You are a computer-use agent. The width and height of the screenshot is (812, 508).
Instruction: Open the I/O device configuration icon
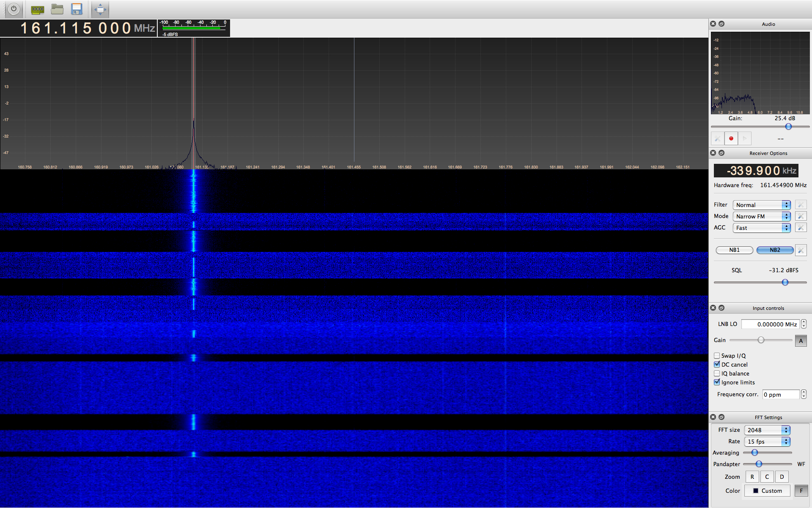pyautogui.click(x=37, y=9)
